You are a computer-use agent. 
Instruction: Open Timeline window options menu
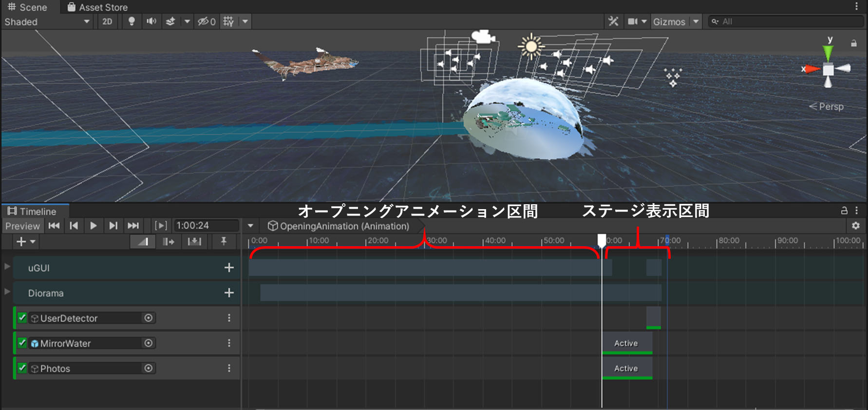click(x=856, y=211)
